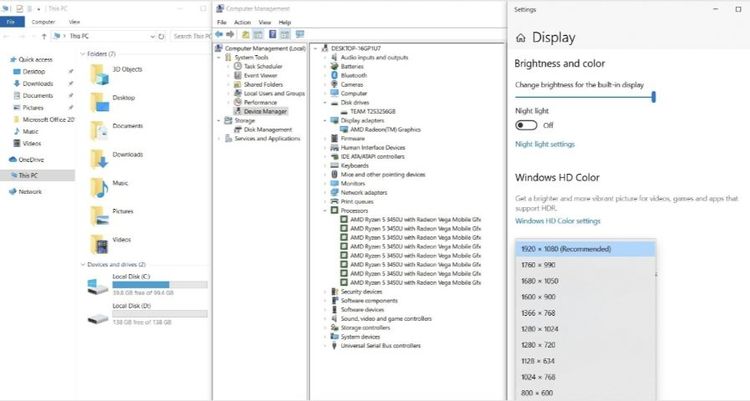Open the 3D Objects folder icon
This screenshot has height=401, width=750.
[99, 74]
